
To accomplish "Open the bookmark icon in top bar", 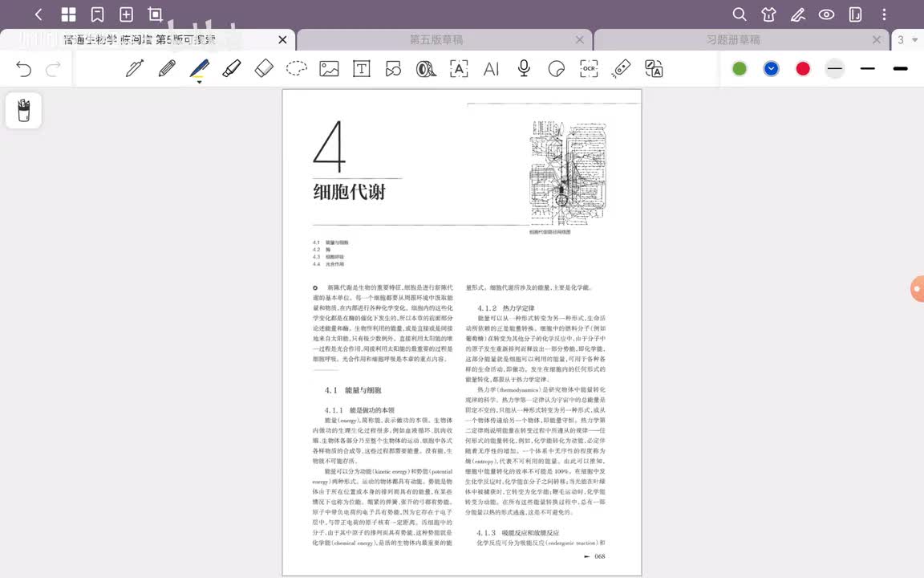I will point(97,14).
